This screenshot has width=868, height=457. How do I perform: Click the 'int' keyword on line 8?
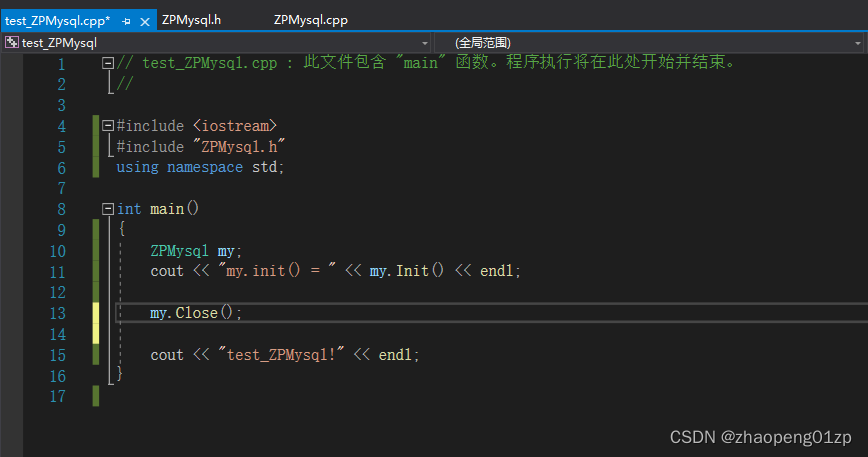point(129,209)
